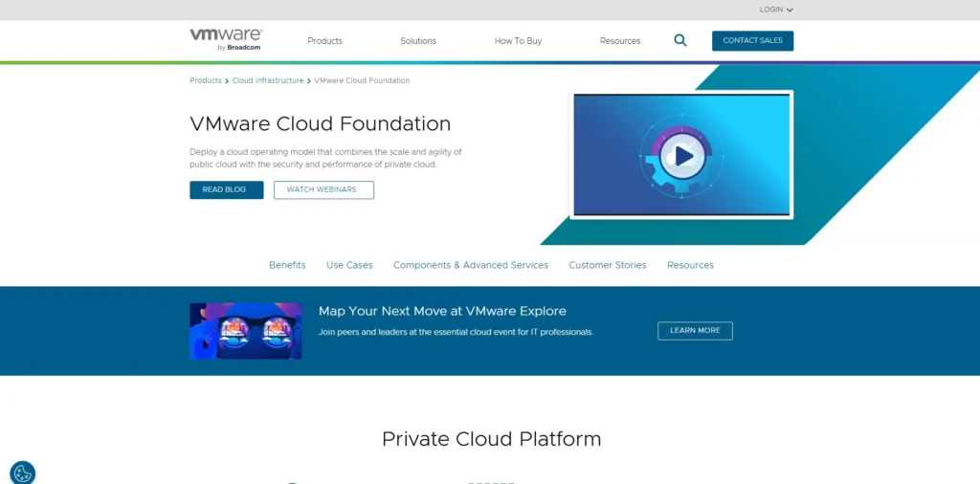Image resolution: width=980 pixels, height=484 pixels.
Task: Click the video preview frame
Action: pyautogui.click(x=681, y=155)
